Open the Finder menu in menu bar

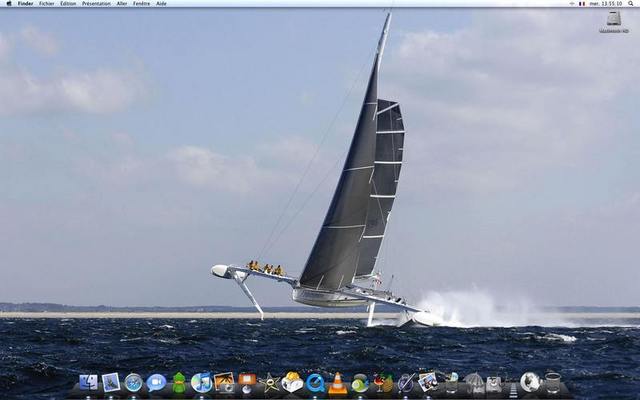(25, 4)
